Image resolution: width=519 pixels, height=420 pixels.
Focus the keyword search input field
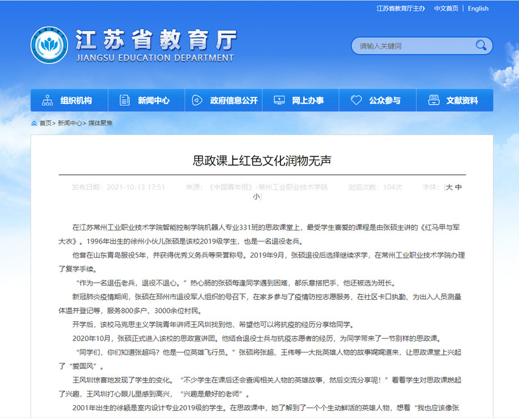412,46
